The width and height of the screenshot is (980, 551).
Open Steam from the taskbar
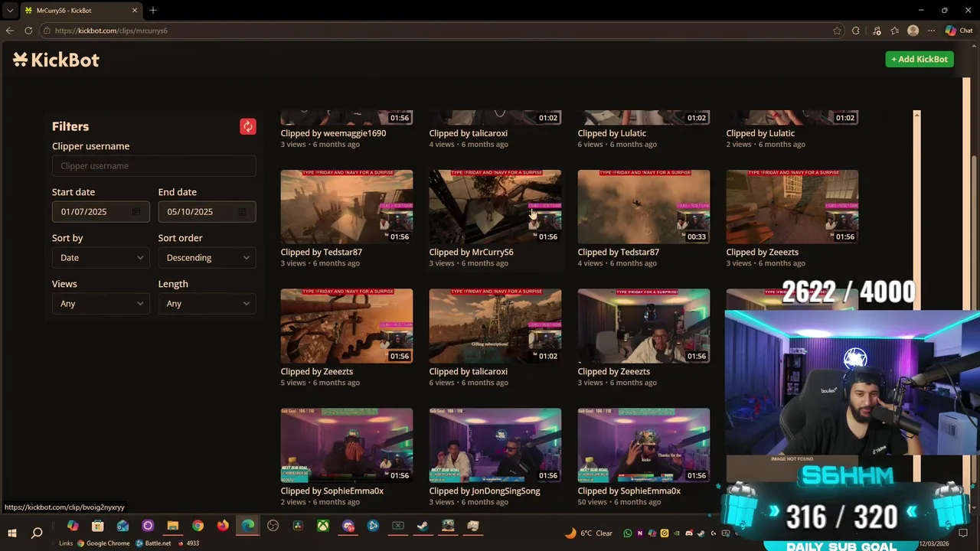click(423, 526)
